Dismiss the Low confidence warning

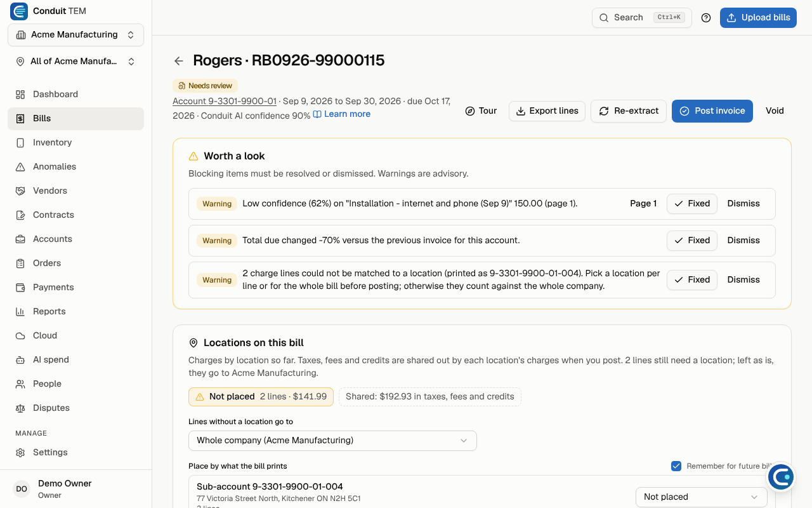pyautogui.click(x=743, y=204)
